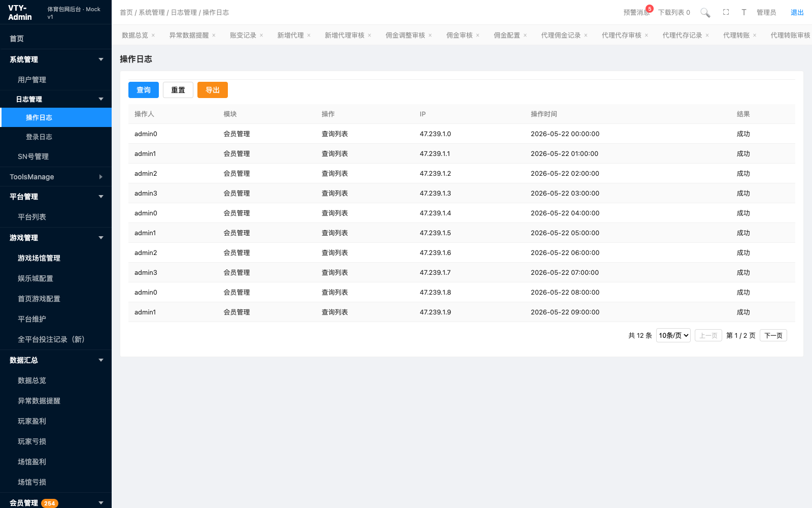Close the 佣金配置 tab
Screen dimensions: 812x508
point(525,36)
